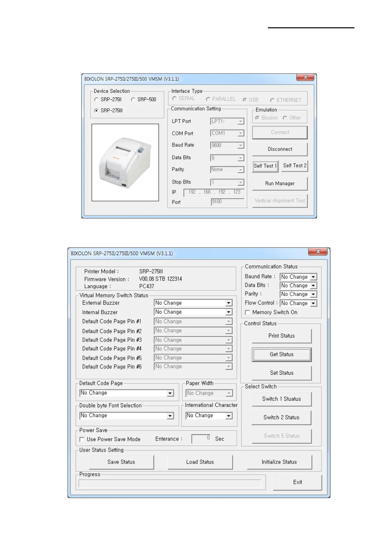Run Self Test 1
Viewport: 392px width, 554px height.
(265, 166)
